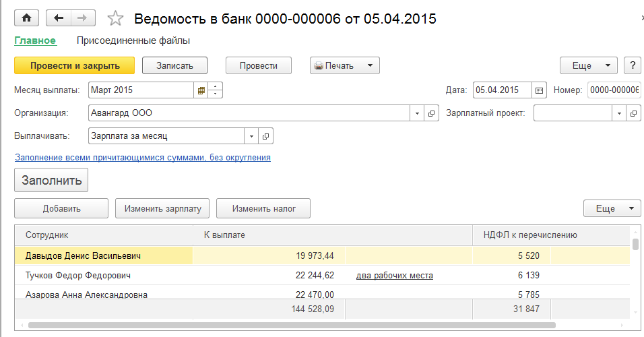Image resolution: width=644 pixels, height=337 pixels.
Task: Go back using left arrow
Action: pyautogui.click(x=59, y=18)
